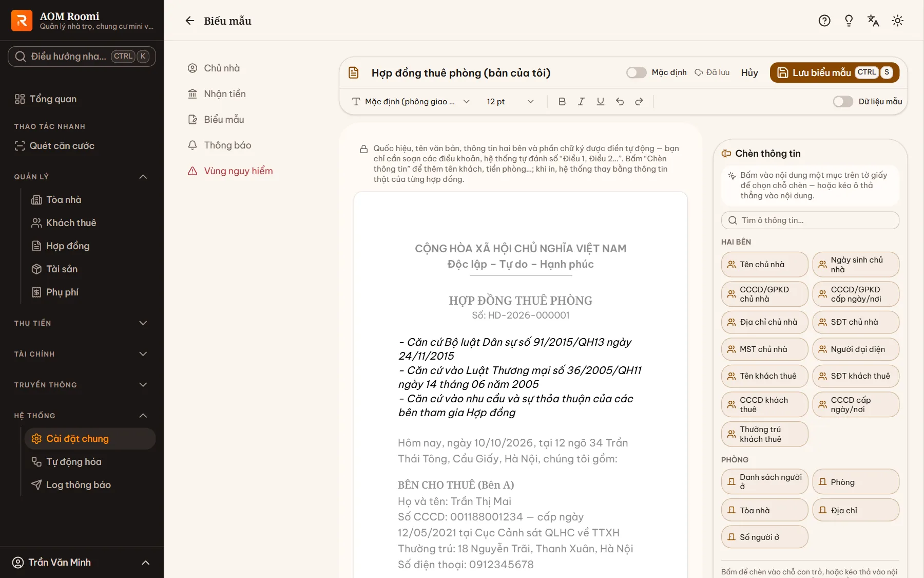The width and height of the screenshot is (924, 578).
Task: Open the help question mark icon
Action: click(x=824, y=21)
